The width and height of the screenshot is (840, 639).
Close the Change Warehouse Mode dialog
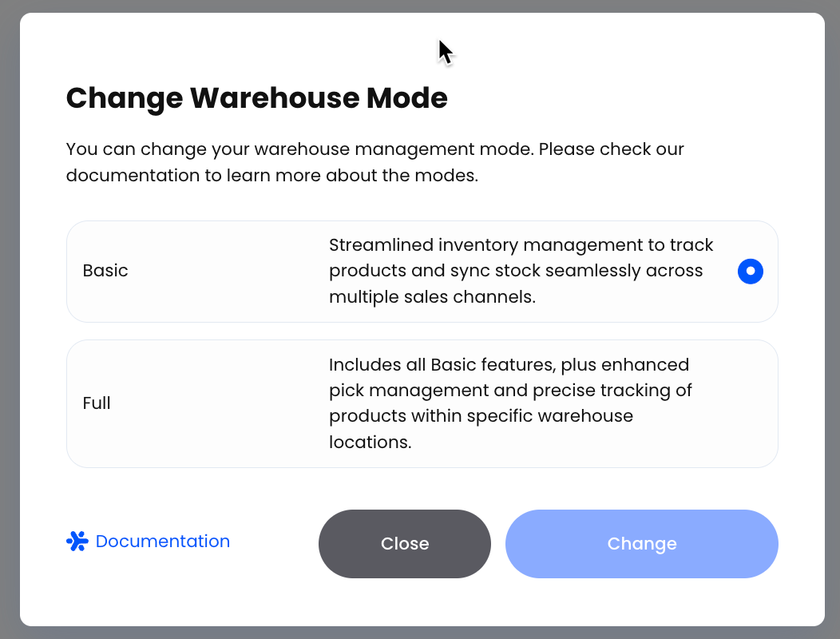click(405, 544)
